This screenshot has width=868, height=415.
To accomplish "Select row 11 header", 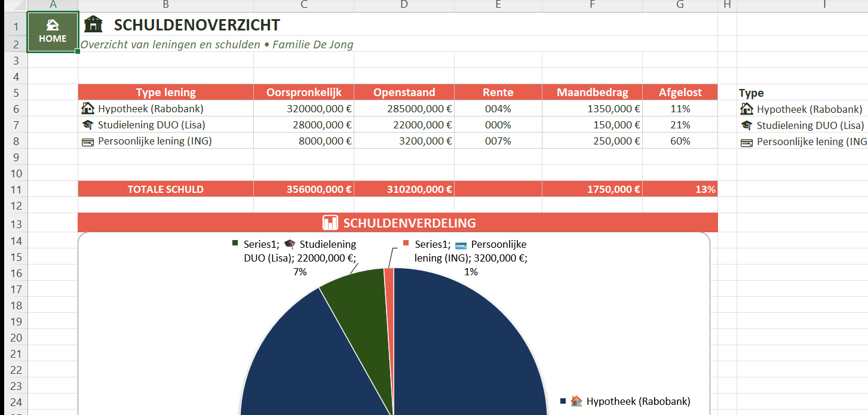I will (16, 189).
